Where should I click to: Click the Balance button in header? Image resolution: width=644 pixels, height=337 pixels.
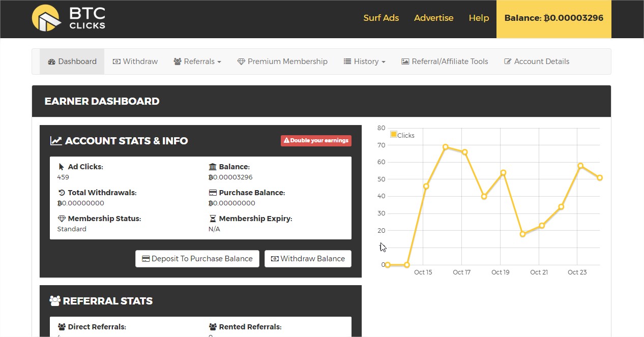[x=554, y=19]
